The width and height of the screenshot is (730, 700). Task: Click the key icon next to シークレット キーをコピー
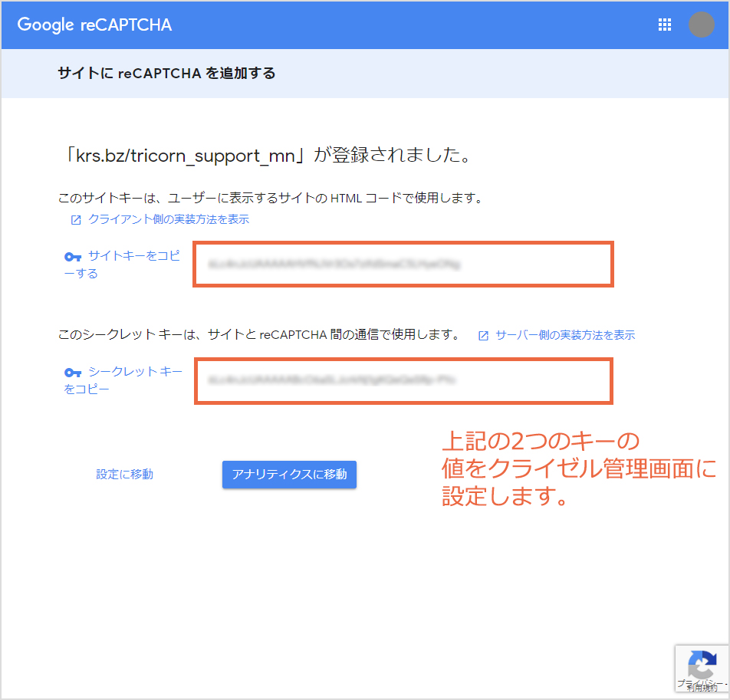73,373
